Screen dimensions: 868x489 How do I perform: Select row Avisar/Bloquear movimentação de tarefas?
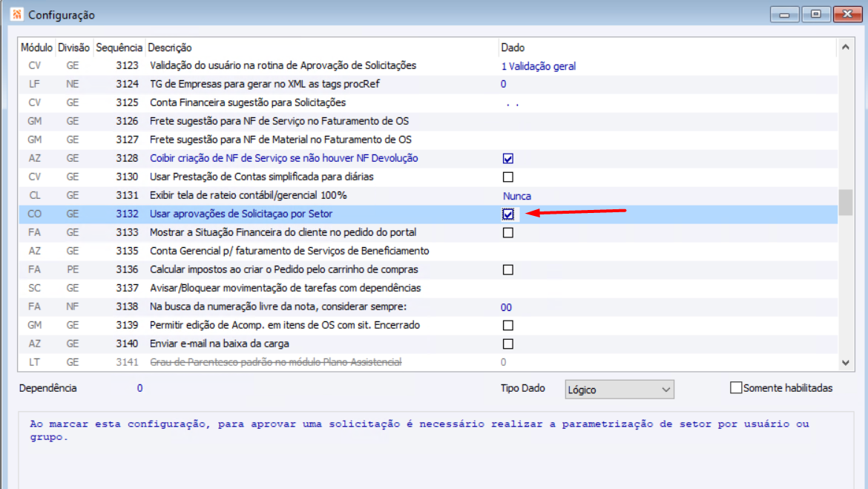pos(428,288)
